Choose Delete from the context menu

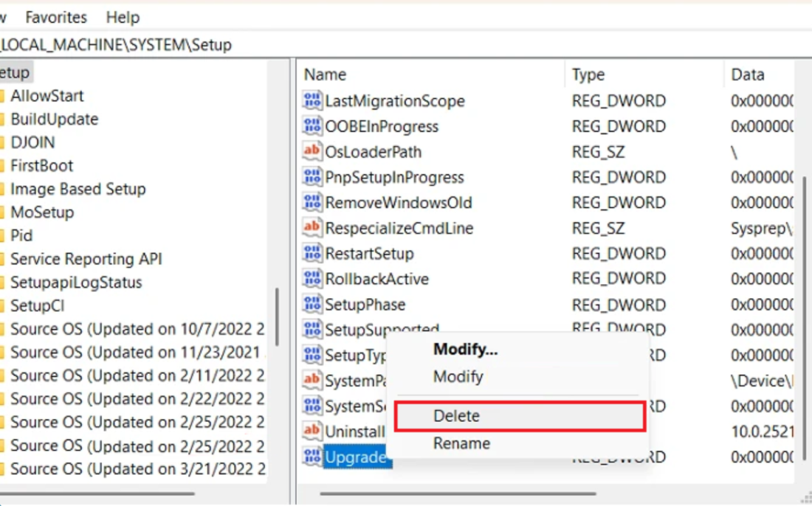pos(455,415)
